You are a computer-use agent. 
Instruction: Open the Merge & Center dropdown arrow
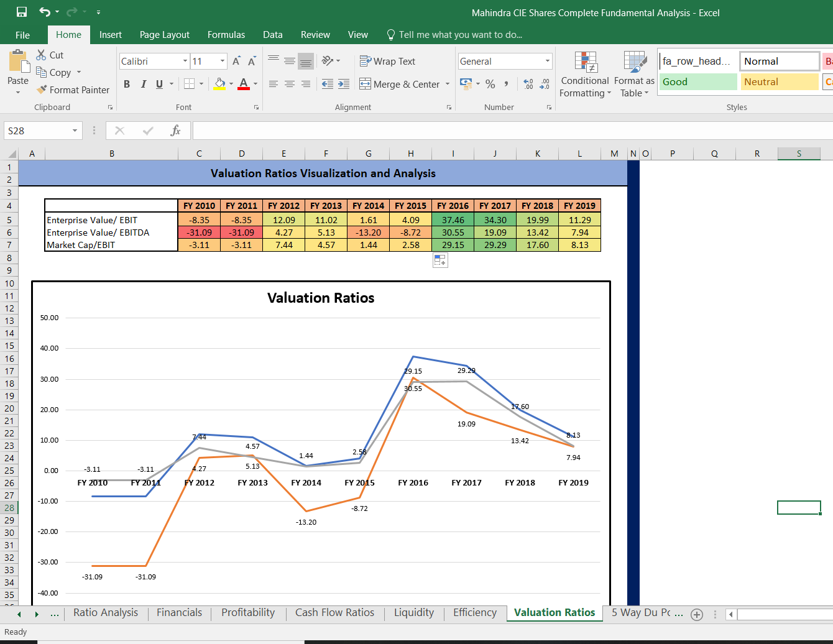[448, 84]
